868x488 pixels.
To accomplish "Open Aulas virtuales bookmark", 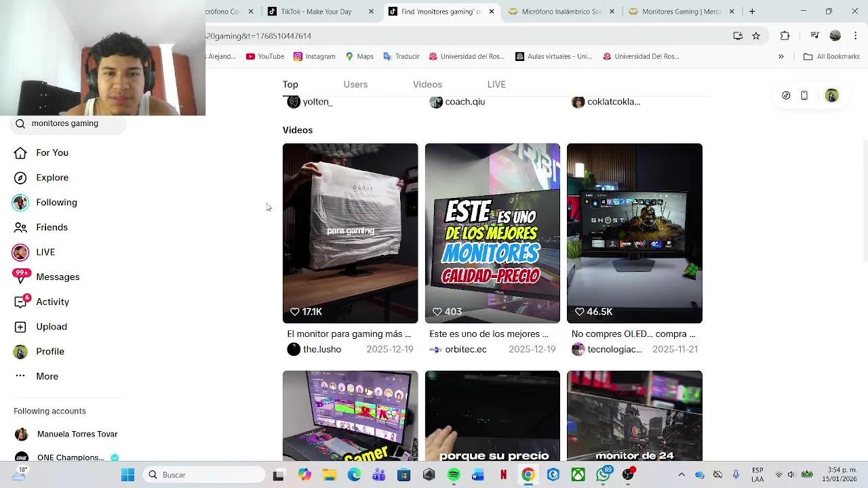I will (554, 57).
